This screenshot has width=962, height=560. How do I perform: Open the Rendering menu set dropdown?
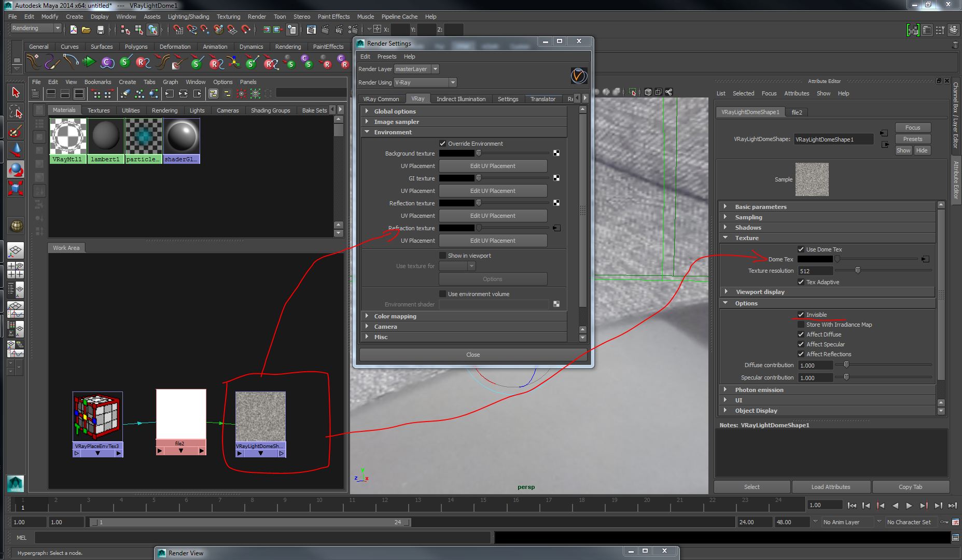(x=36, y=29)
